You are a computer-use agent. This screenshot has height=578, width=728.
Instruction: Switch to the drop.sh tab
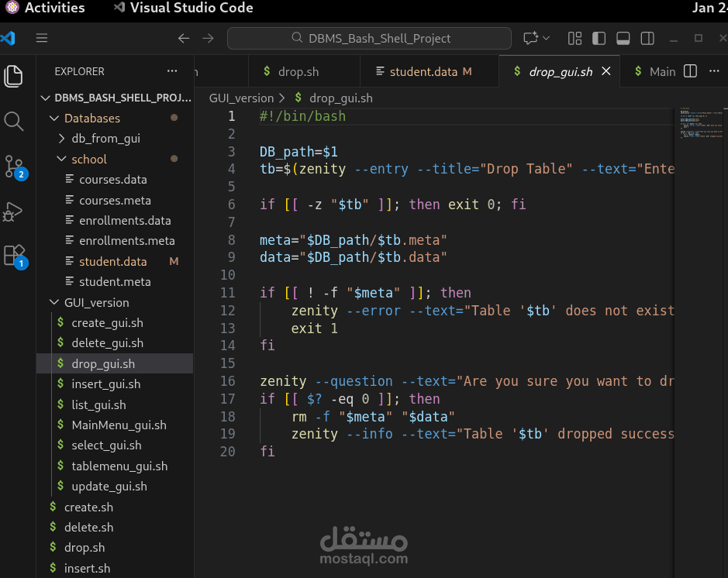click(298, 71)
